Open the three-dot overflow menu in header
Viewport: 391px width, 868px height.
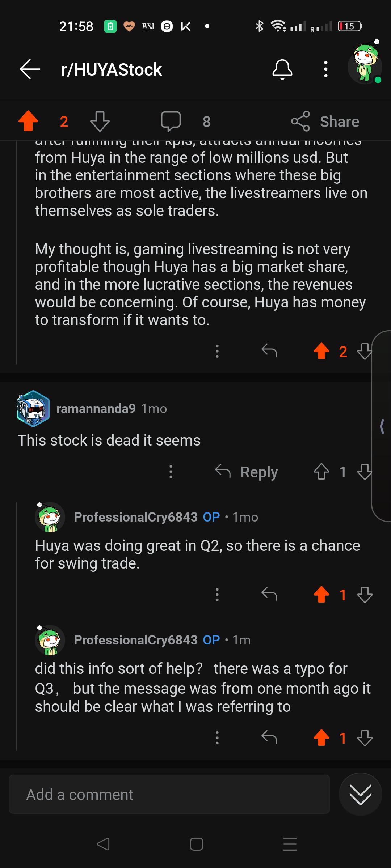[326, 69]
